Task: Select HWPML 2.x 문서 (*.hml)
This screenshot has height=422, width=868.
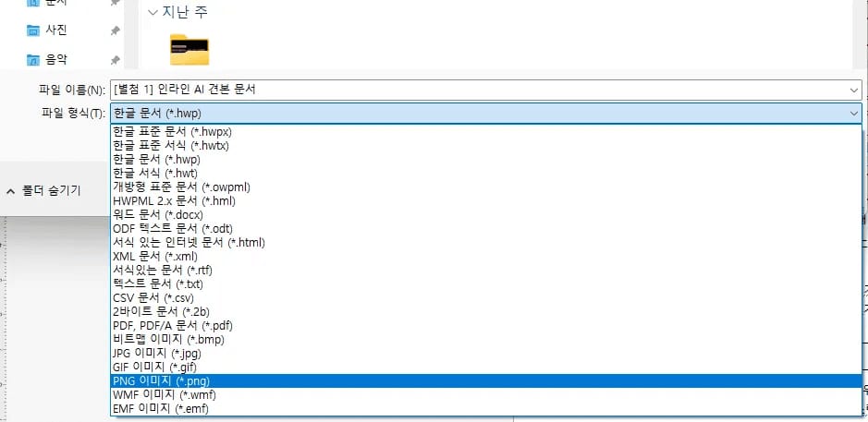Action: click(x=486, y=200)
